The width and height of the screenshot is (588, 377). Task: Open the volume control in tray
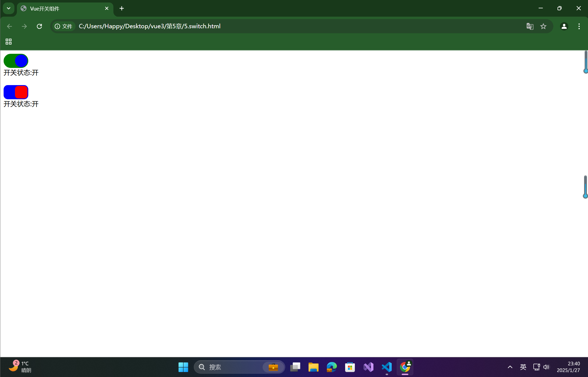[x=546, y=367]
